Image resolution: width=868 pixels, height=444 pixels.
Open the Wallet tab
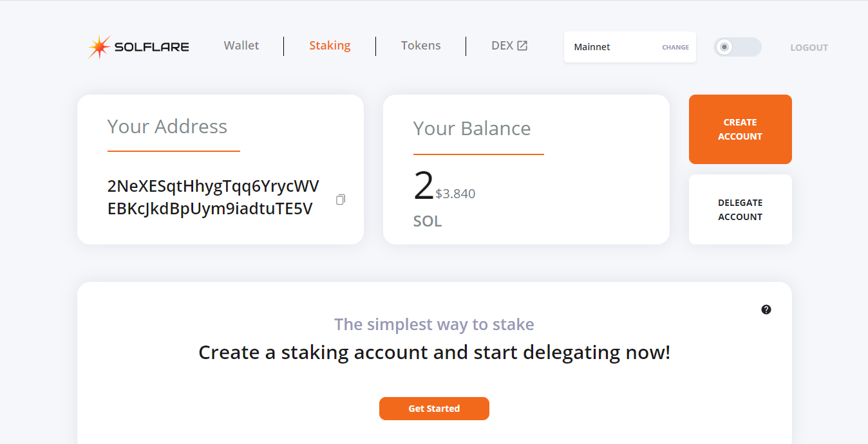click(241, 46)
